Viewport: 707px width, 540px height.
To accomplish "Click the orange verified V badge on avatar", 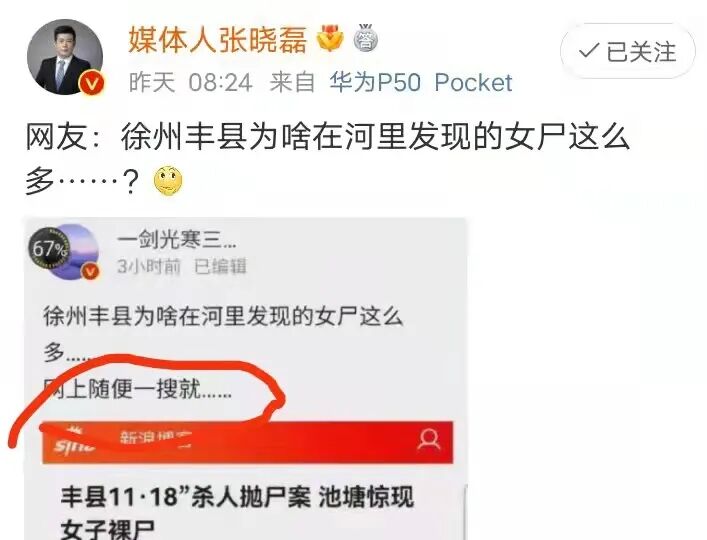I will 92,83.
